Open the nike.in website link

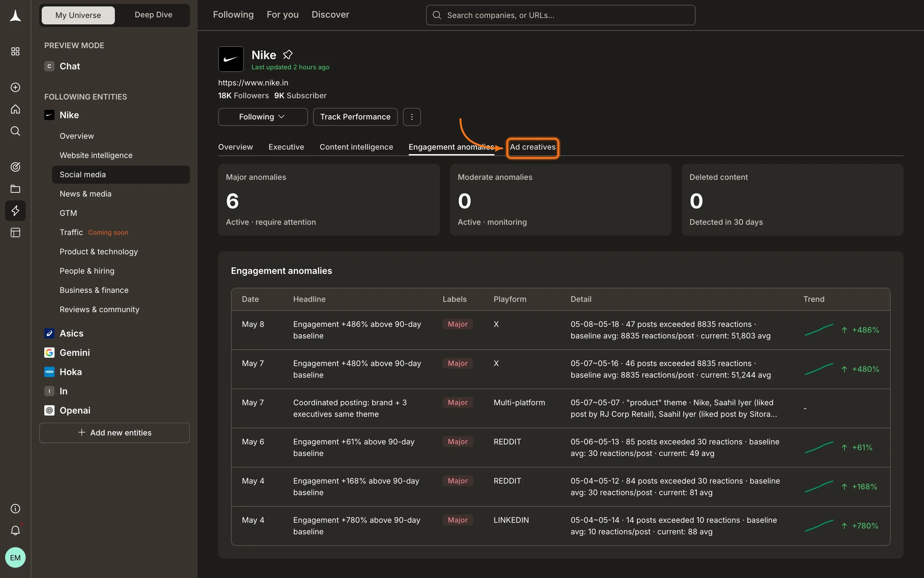click(253, 83)
